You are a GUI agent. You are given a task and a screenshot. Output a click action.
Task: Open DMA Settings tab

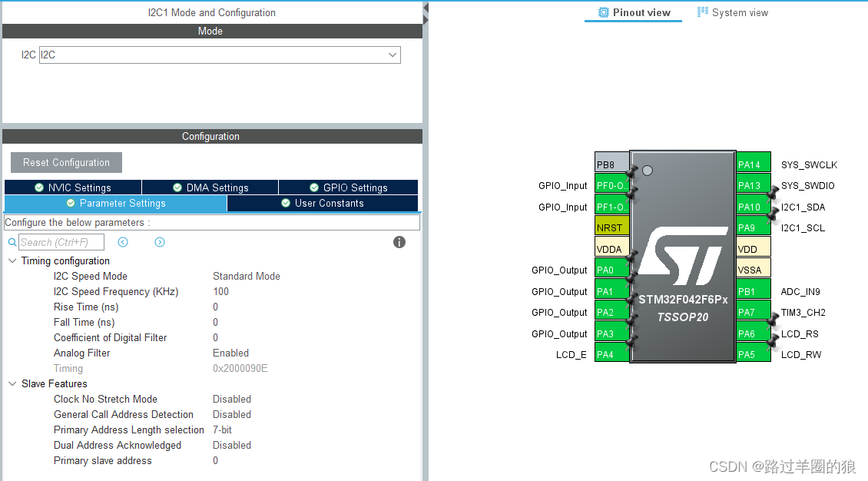click(210, 187)
